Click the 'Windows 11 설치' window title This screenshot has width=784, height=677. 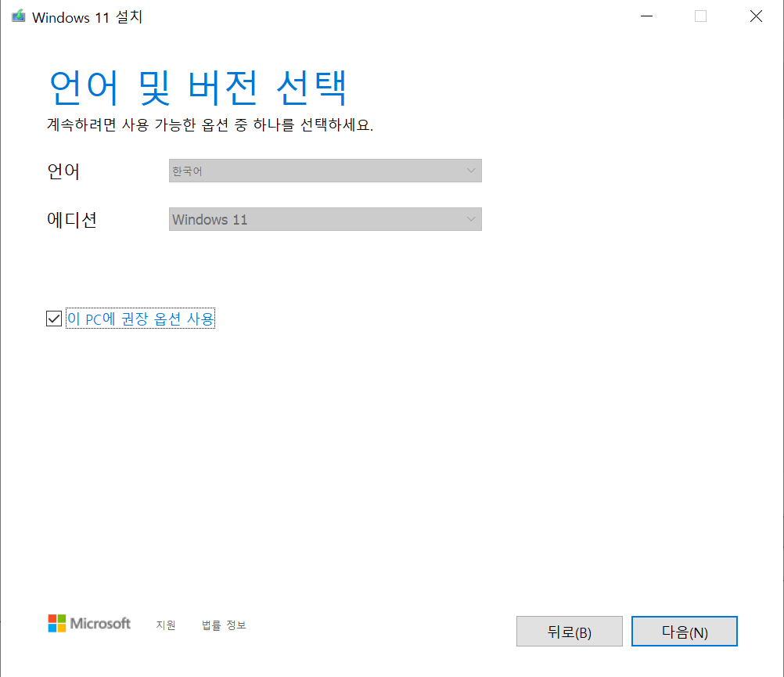pyautogui.click(x=88, y=17)
